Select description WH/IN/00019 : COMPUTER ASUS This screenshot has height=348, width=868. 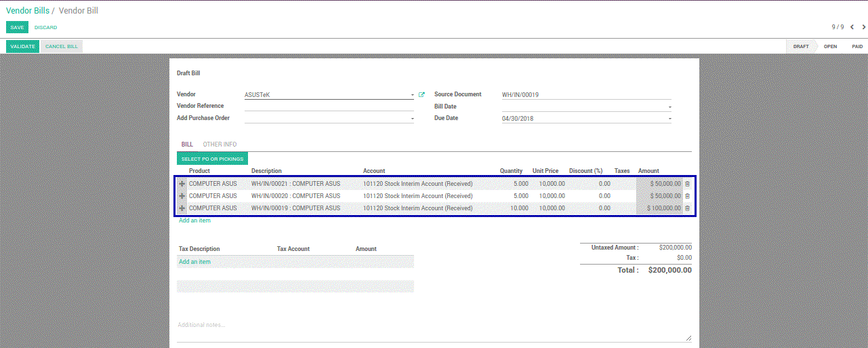coord(295,208)
